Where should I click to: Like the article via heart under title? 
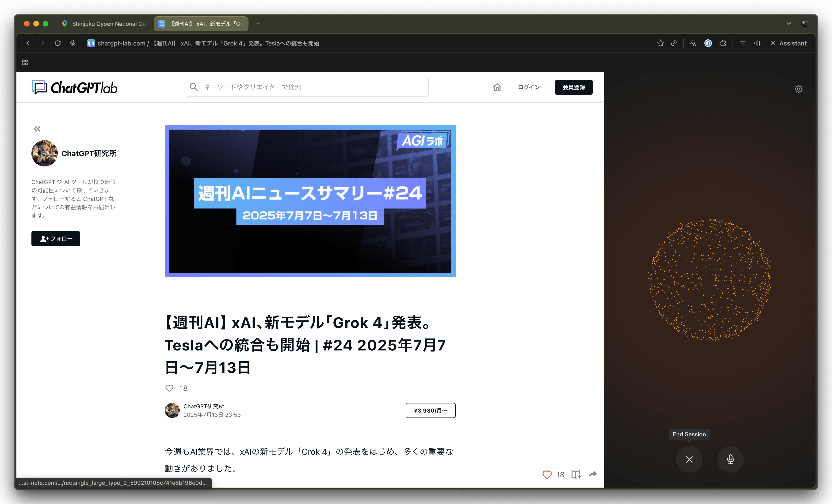click(x=169, y=388)
